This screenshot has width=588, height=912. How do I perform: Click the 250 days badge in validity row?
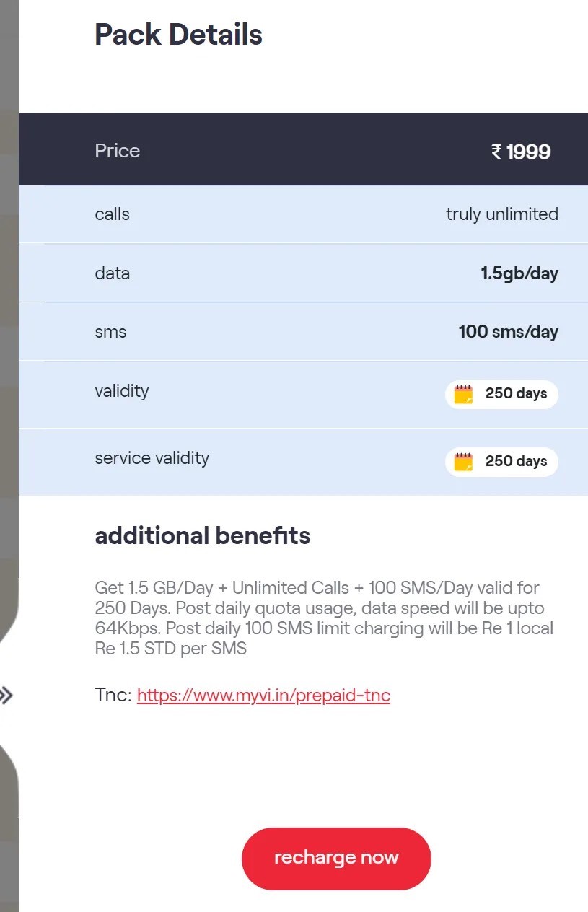pos(501,394)
